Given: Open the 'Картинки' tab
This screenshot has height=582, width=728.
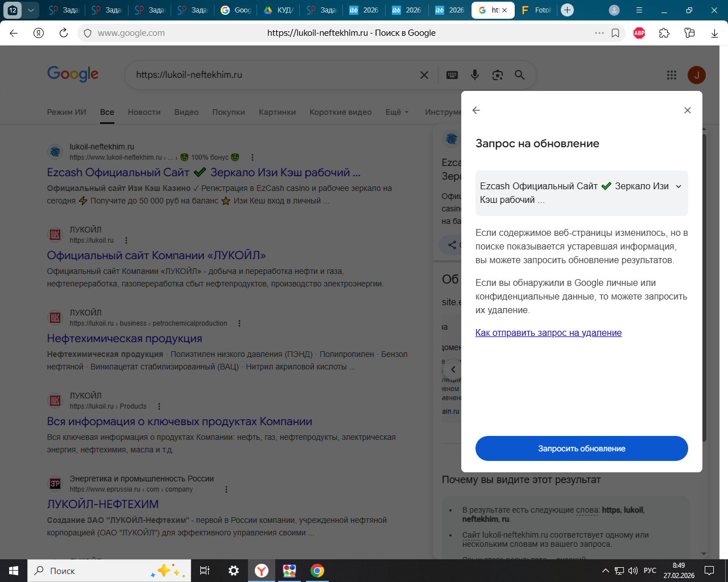Looking at the screenshot, I should [x=277, y=112].
